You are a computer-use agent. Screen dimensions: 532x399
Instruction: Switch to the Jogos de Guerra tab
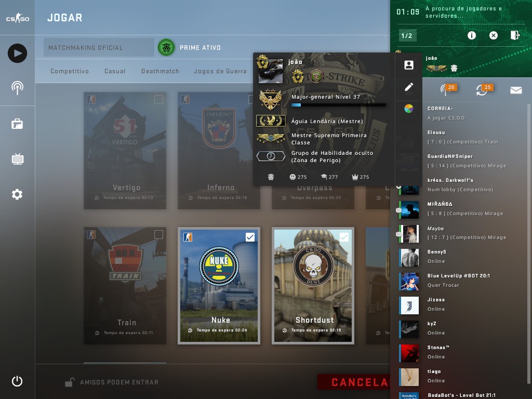coord(220,71)
